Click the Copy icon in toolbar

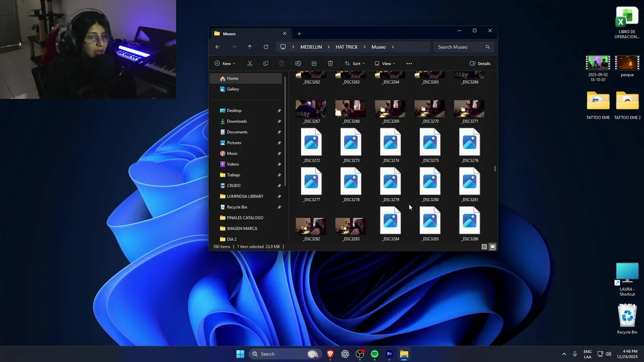tap(266, 63)
